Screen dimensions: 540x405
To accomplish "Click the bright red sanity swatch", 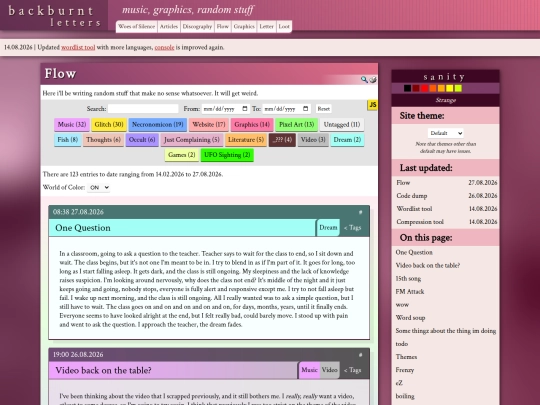I will 424,89.
